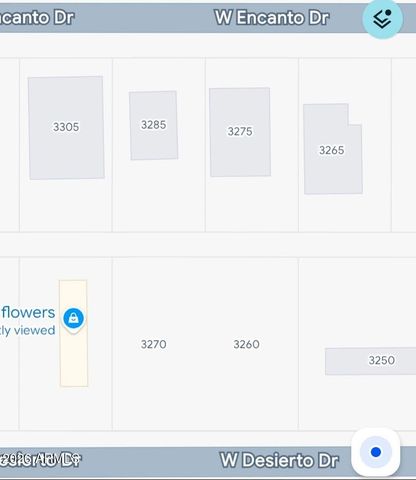Viewport: 416px width, 480px height.
Task: Select building numbered 3305
Action: [66, 128]
